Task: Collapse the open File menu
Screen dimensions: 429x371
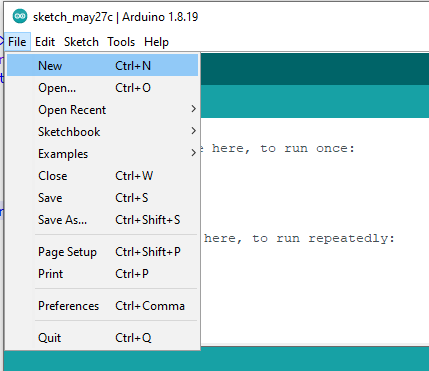Action: point(17,42)
